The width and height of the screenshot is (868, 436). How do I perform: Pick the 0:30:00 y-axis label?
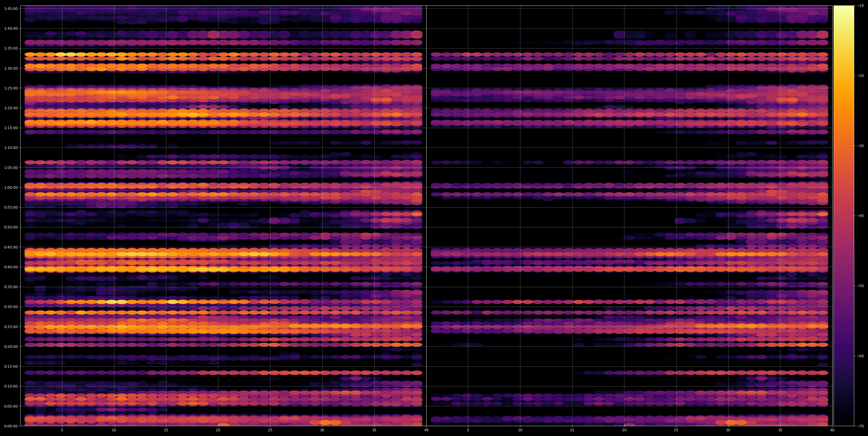point(11,306)
